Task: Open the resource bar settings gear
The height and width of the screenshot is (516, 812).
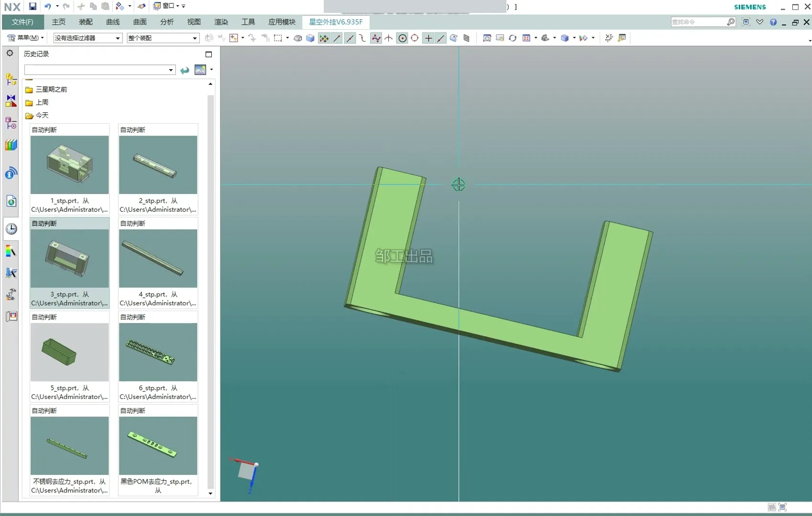Action: tap(10, 54)
